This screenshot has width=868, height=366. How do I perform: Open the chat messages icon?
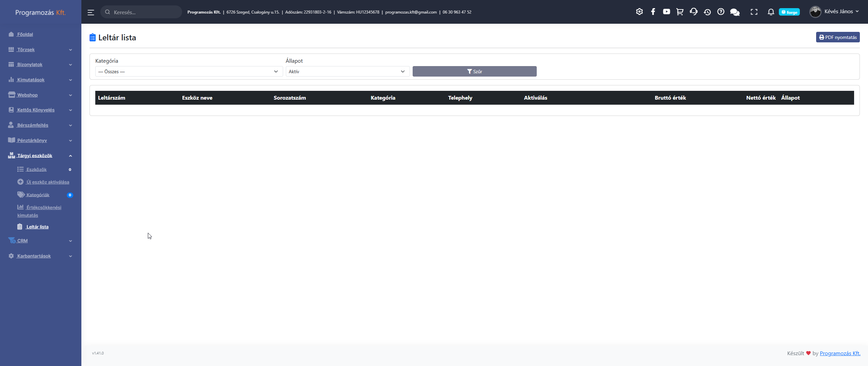(735, 12)
